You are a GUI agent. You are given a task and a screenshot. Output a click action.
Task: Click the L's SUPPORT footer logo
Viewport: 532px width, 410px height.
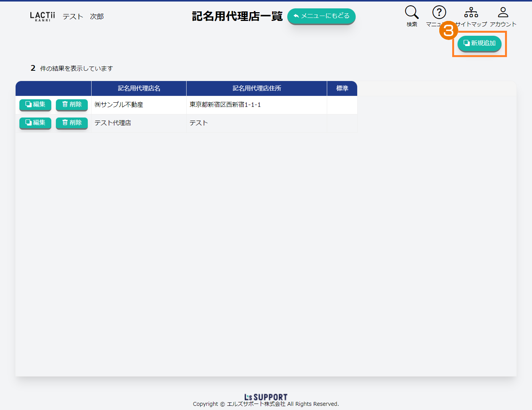point(266,397)
